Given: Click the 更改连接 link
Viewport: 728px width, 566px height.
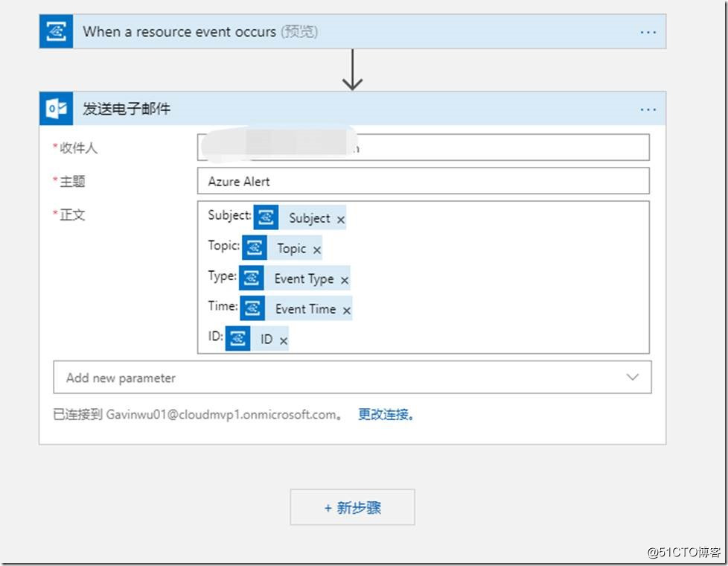Looking at the screenshot, I should pos(386,414).
